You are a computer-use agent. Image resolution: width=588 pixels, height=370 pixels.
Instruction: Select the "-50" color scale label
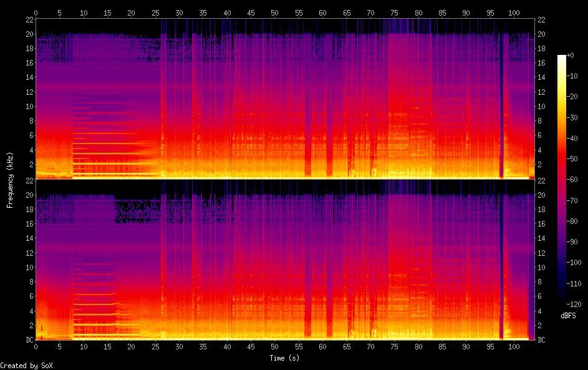tap(572, 159)
